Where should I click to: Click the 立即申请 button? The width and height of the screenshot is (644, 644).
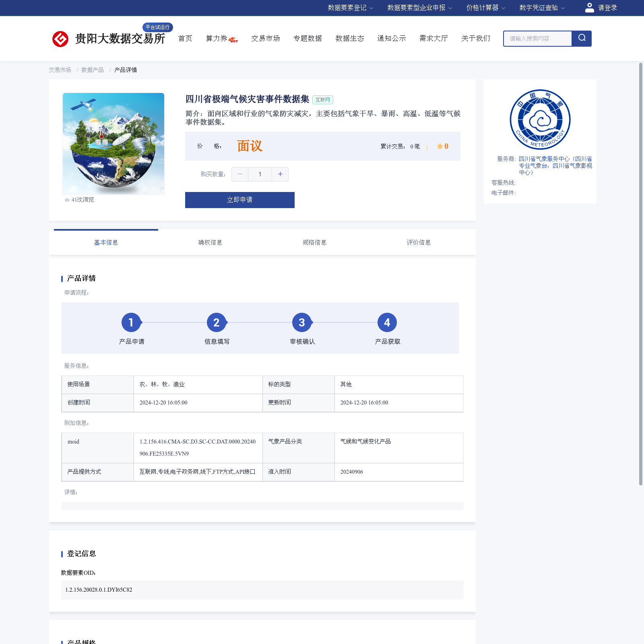[x=240, y=200]
